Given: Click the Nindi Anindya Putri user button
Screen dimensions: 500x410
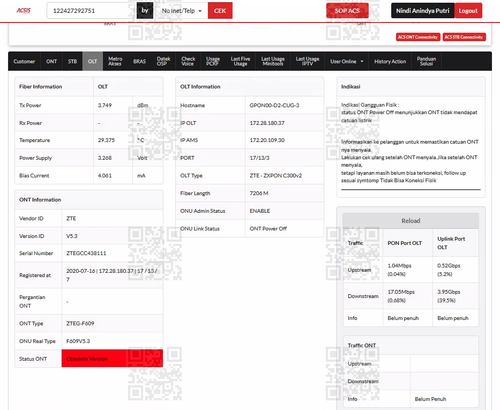Looking at the screenshot, I should pyautogui.click(x=422, y=11).
